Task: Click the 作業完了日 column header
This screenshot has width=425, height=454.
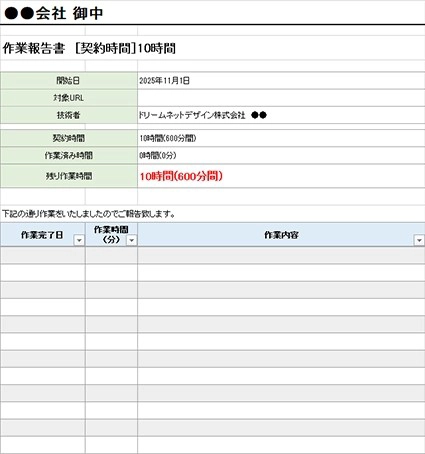Action: point(42,235)
